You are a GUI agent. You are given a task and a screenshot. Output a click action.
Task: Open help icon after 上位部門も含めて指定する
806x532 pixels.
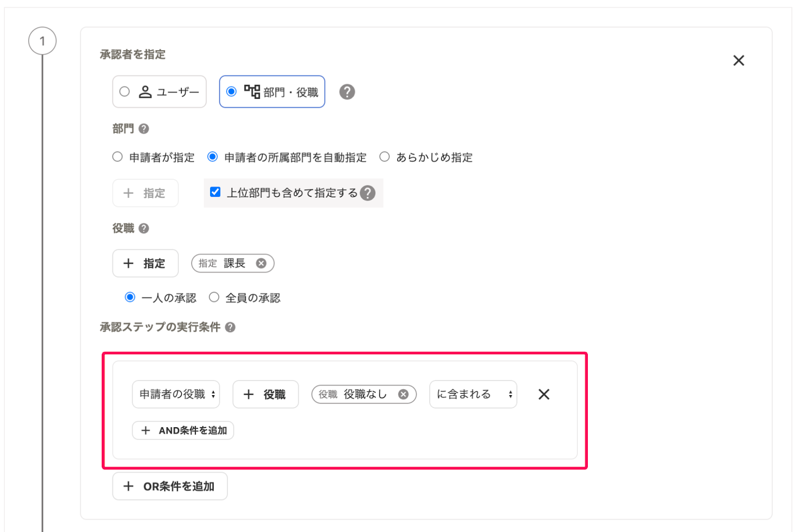pyautogui.click(x=368, y=193)
